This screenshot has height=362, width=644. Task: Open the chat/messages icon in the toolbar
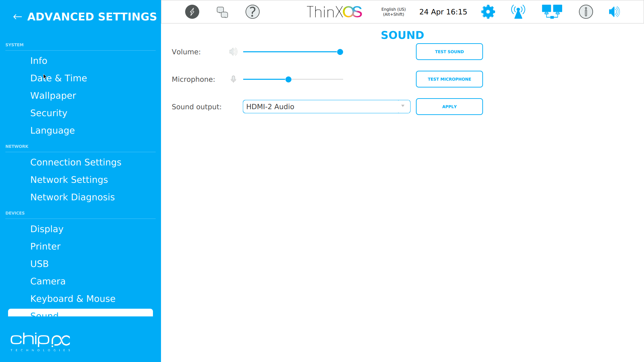click(x=222, y=11)
